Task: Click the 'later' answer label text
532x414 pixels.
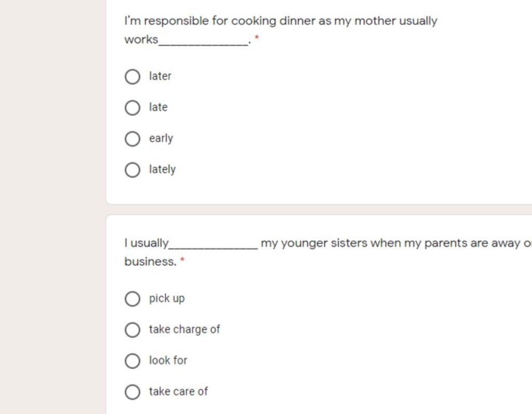Action: pyautogui.click(x=160, y=76)
